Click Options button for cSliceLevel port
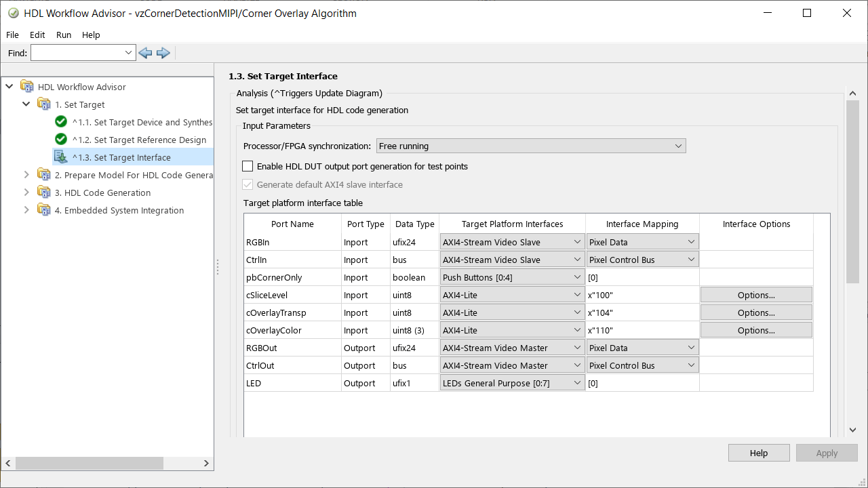 (756, 295)
